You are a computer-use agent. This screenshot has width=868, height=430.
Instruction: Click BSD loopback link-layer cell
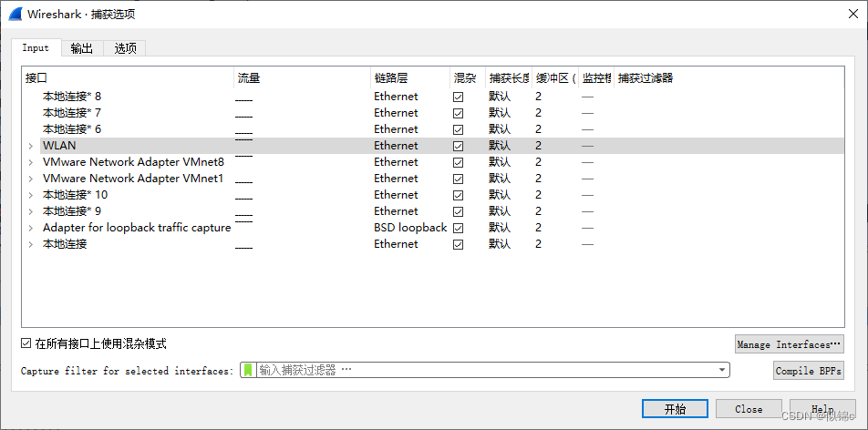click(x=410, y=228)
